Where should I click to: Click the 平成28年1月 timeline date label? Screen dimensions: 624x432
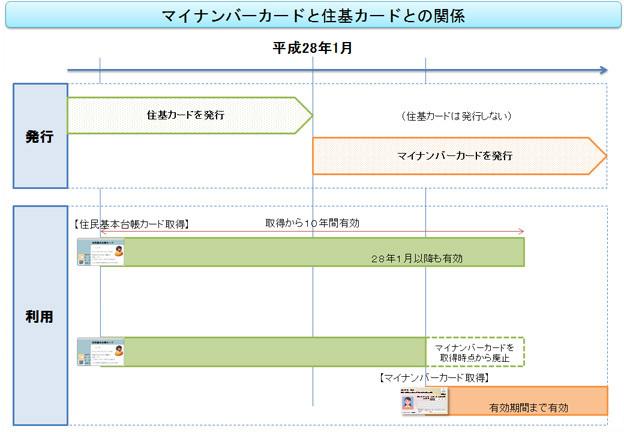click(x=313, y=47)
